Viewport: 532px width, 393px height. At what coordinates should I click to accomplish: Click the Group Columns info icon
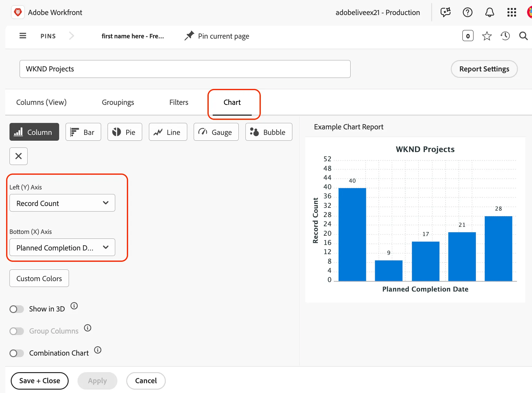(88, 328)
